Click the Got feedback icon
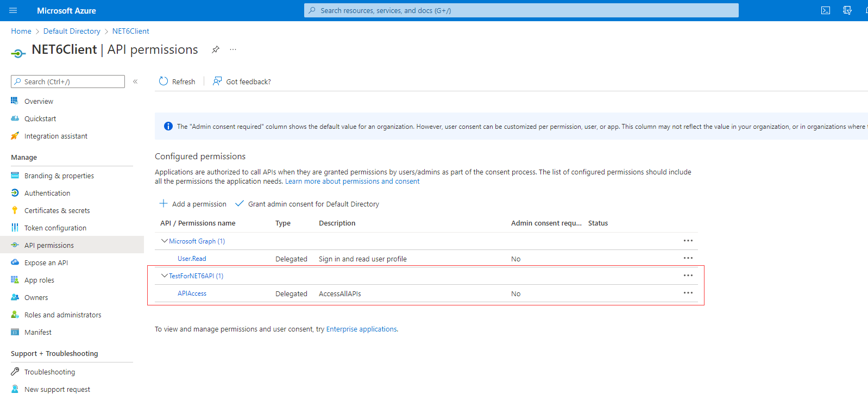Screen dimensions: 868x400 (x=217, y=81)
